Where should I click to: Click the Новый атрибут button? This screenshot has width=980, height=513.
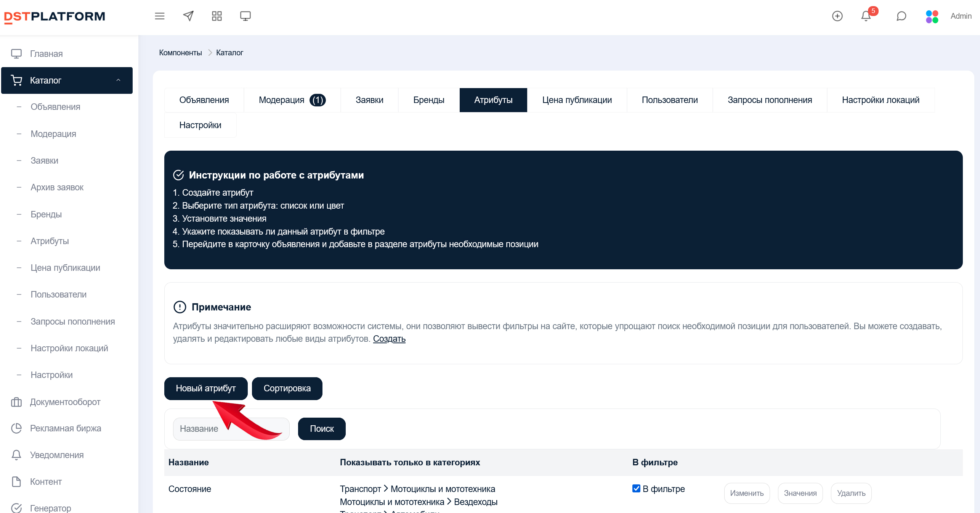pyautogui.click(x=205, y=388)
